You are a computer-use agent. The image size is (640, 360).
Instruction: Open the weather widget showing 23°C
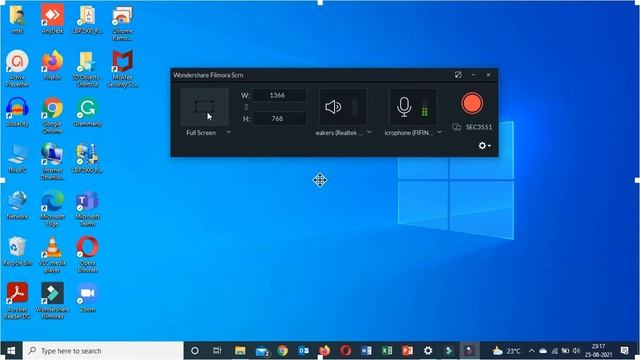point(507,351)
